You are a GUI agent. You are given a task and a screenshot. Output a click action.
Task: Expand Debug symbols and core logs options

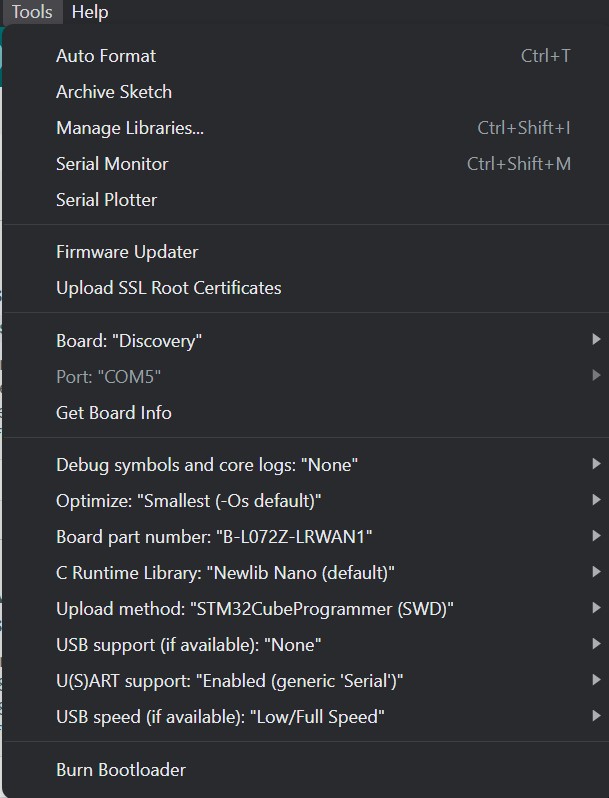click(207, 465)
